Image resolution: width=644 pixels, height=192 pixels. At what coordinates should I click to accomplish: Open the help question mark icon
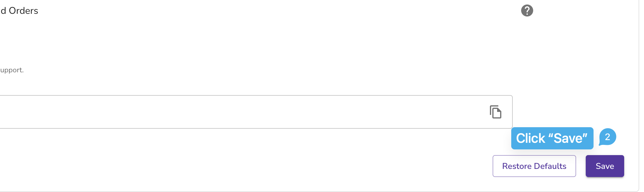tap(527, 10)
